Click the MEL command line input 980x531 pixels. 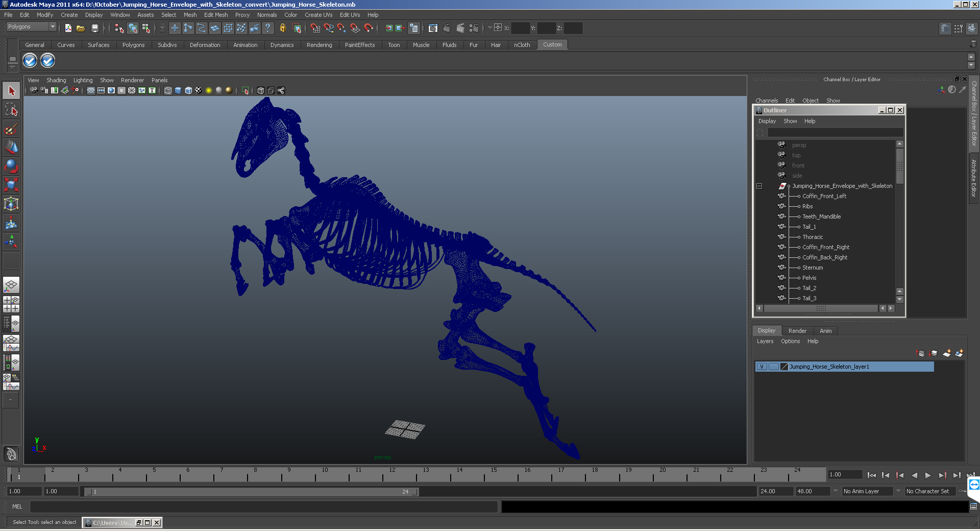tap(264, 506)
